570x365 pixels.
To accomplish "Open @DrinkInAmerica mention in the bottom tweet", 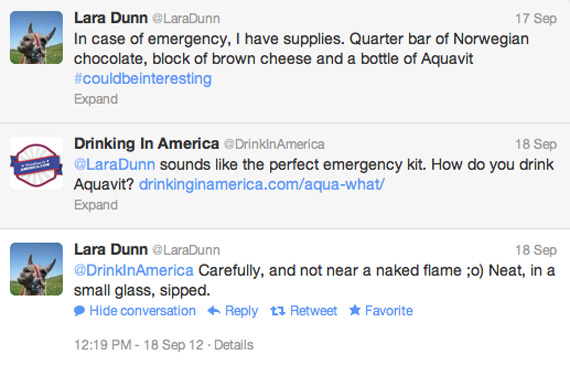I will (134, 270).
